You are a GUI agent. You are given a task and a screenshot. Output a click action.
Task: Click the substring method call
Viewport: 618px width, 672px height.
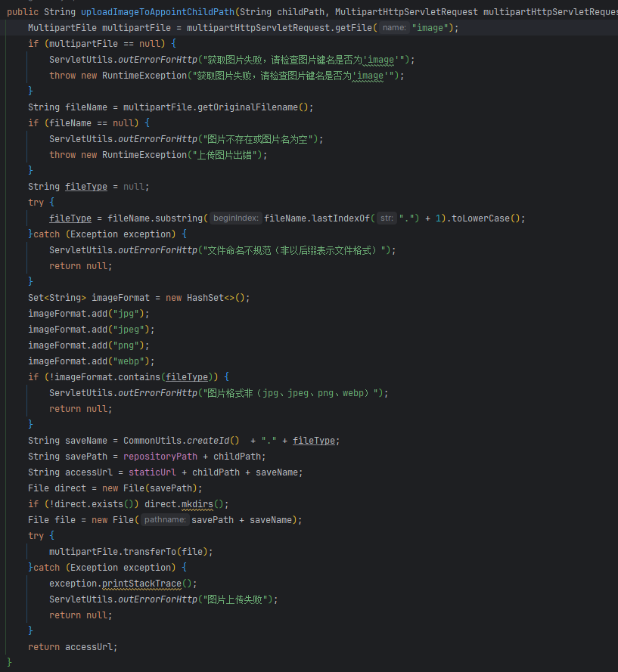pyautogui.click(x=179, y=218)
